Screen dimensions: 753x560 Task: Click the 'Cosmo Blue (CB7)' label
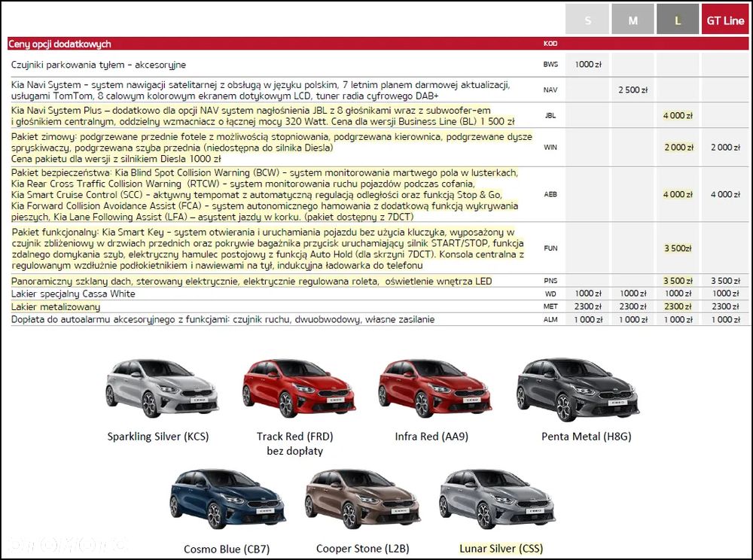[x=227, y=549]
